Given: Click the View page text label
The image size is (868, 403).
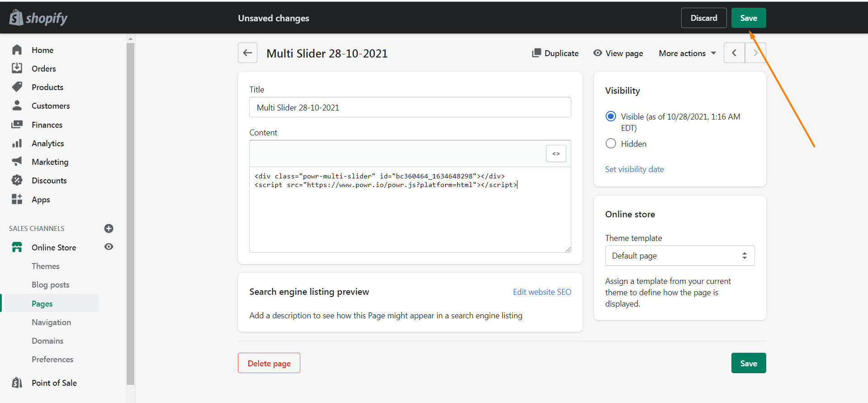Looking at the screenshot, I should 624,53.
